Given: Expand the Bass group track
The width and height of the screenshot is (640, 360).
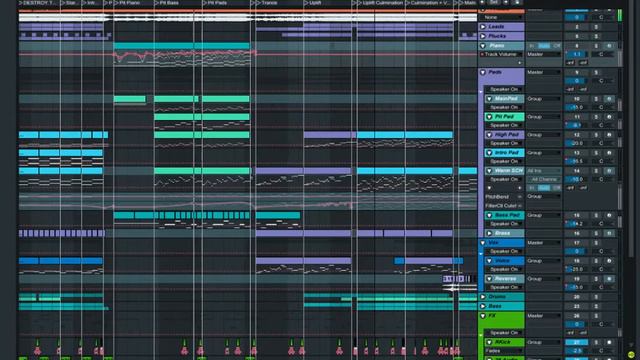Looking at the screenshot, I should tap(483, 306).
